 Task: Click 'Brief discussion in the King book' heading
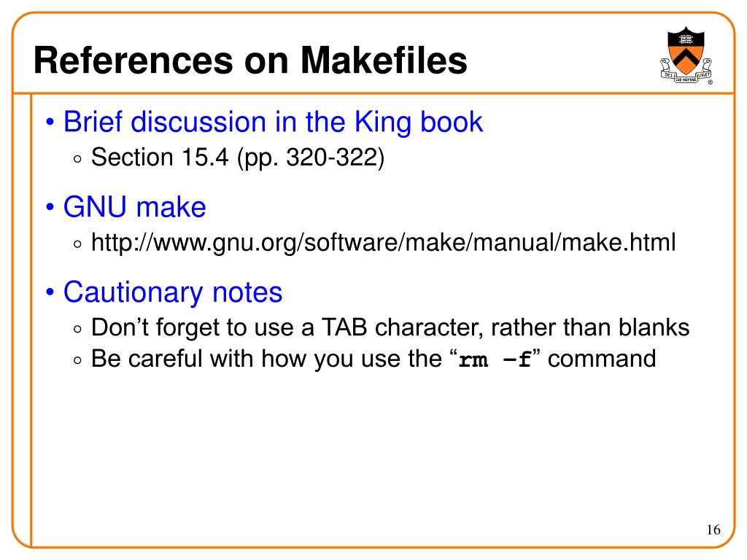point(273,122)
